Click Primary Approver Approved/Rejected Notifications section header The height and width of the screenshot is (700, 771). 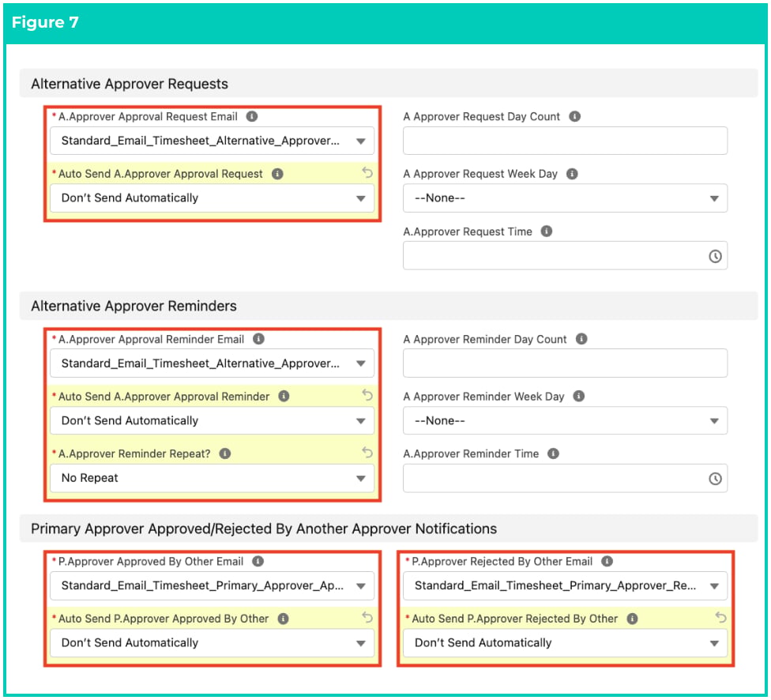(x=389, y=529)
